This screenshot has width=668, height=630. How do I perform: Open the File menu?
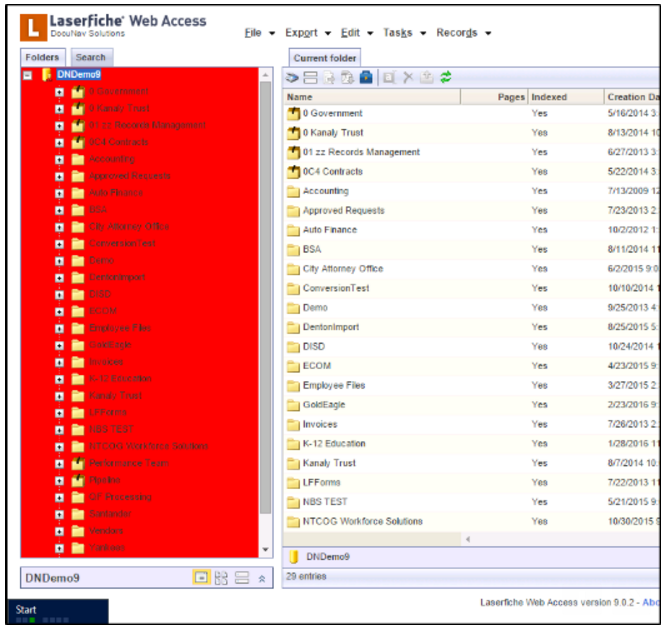click(x=259, y=33)
